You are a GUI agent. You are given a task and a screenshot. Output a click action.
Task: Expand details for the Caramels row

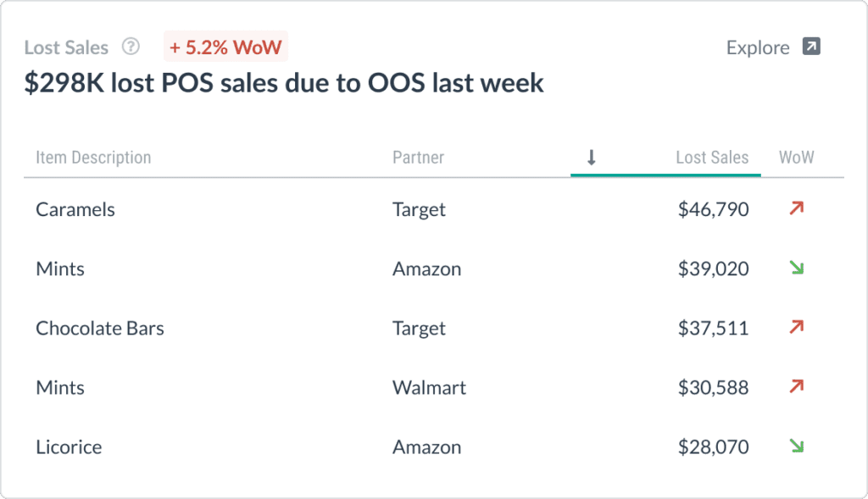(75, 209)
